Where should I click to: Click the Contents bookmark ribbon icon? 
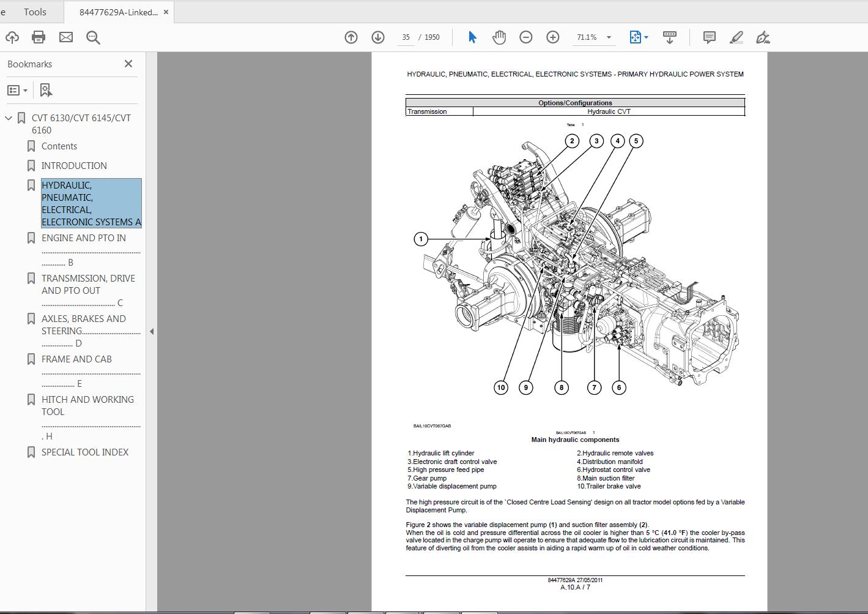tap(31, 146)
